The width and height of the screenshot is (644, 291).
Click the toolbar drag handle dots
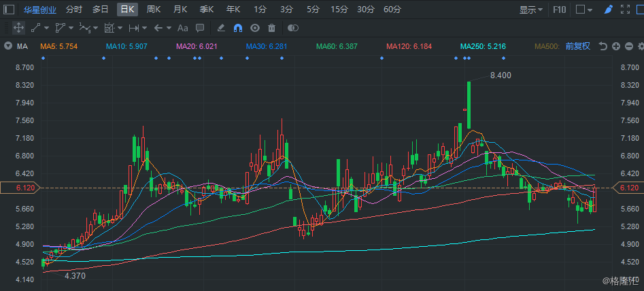[6, 28]
